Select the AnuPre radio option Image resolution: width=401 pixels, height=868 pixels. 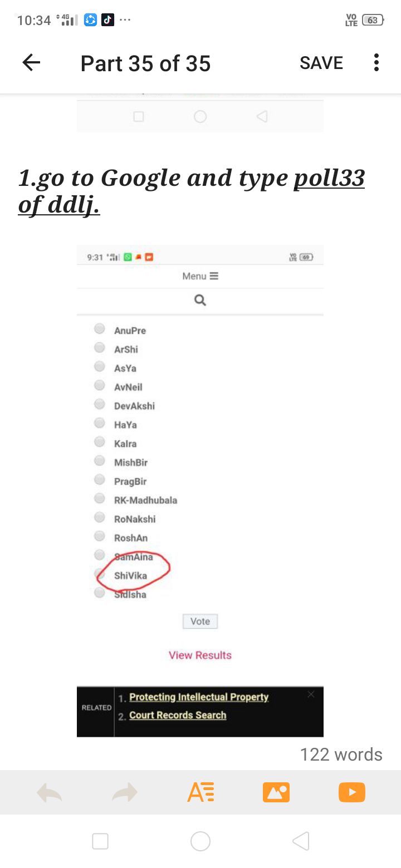coord(100,329)
